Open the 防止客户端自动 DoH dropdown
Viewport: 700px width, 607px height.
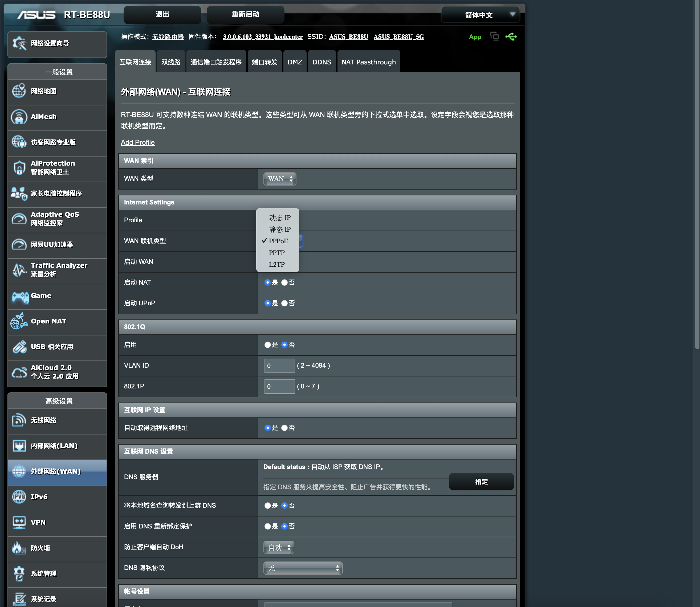[279, 548]
